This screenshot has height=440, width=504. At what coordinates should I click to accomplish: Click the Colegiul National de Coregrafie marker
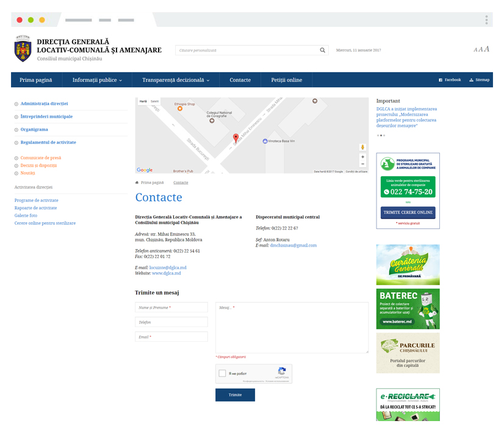point(212,121)
